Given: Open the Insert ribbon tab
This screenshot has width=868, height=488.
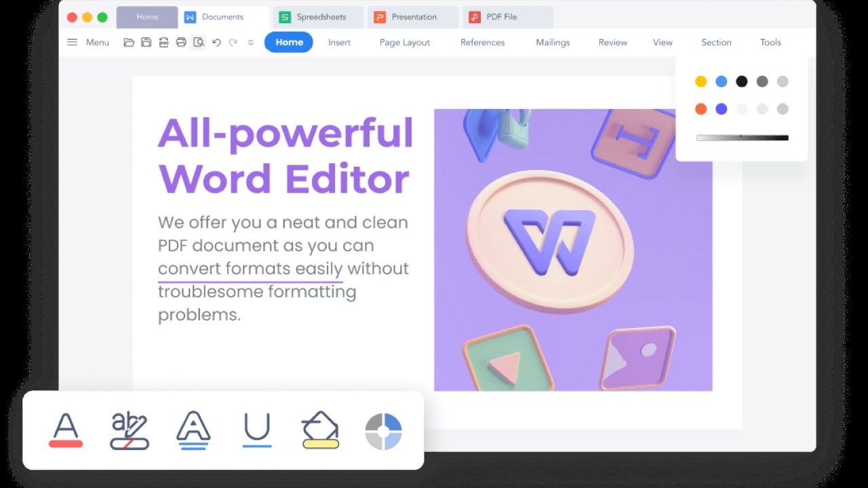Looking at the screenshot, I should pyautogui.click(x=339, y=42).
